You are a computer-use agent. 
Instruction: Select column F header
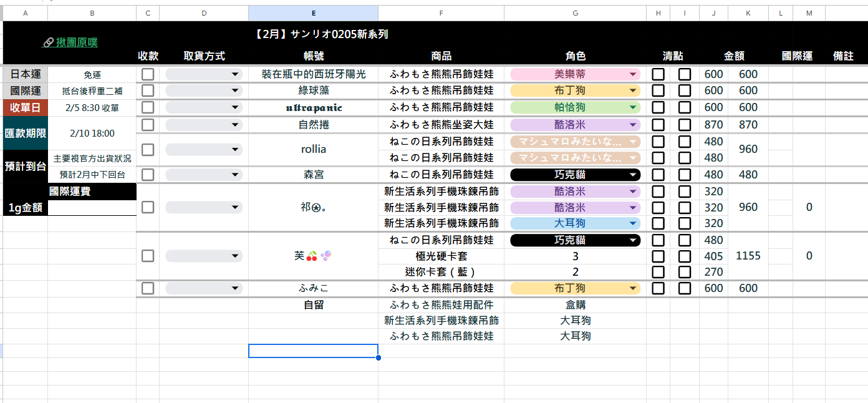click(441, 13)
